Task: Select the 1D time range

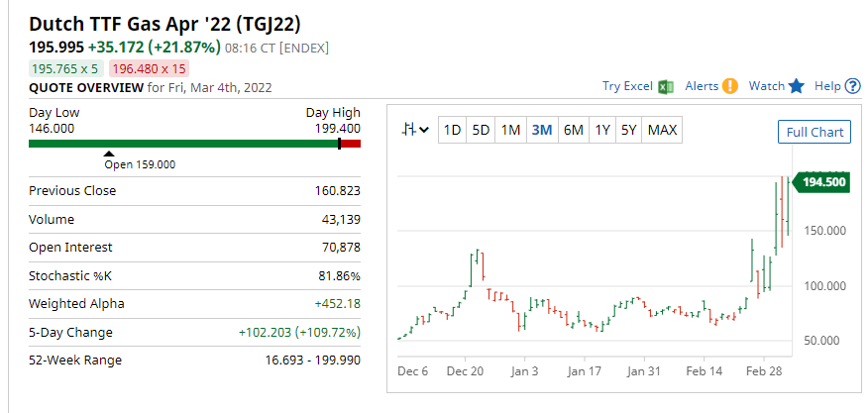Action: pyautogui.click(x=452, y=130)
